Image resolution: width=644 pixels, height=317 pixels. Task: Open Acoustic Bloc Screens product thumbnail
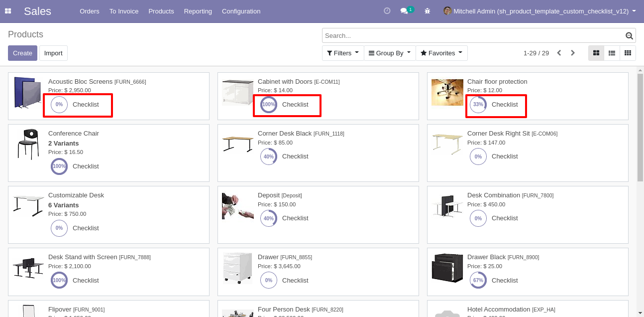click(28, 93)
